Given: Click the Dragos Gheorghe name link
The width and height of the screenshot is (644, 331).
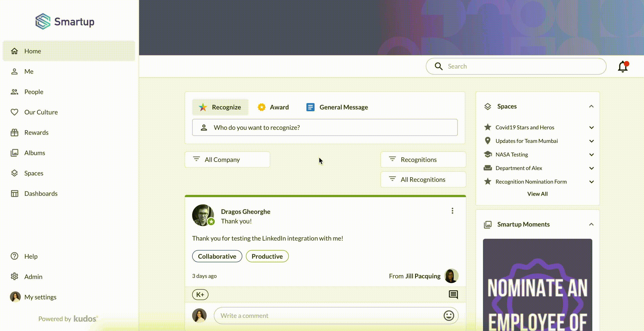Looking at the screenshot, I should 245,212.
